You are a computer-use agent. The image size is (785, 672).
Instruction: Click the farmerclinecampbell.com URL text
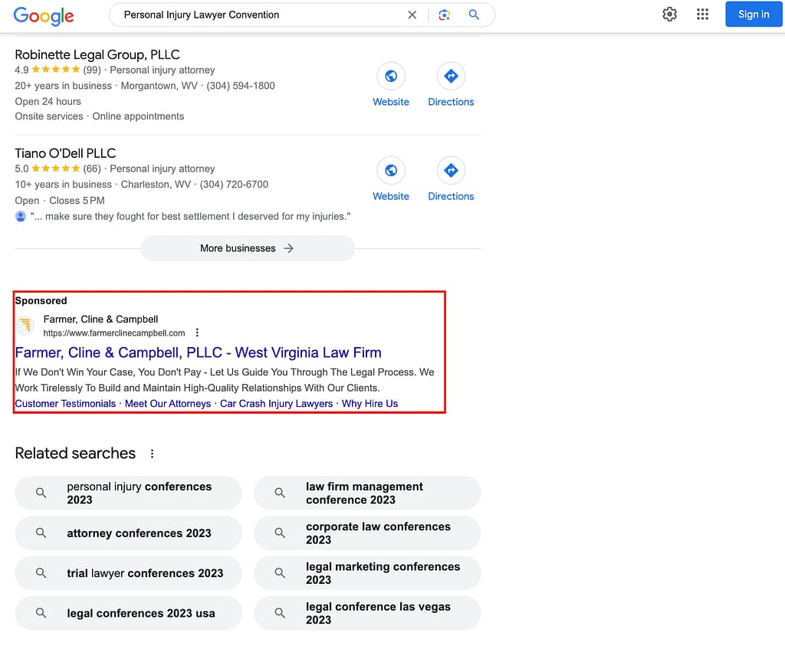point(114,333)
